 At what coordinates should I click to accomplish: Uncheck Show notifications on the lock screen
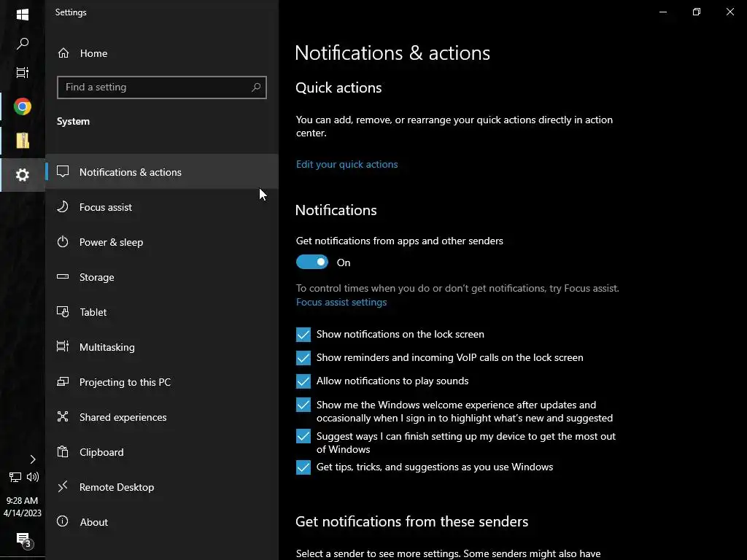(x=303, y=335)
